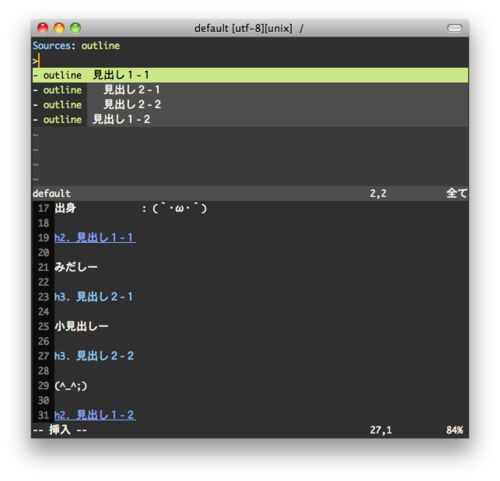Click the window title 'default [utf-8][unix]'
This screenshot has height=481, width=500.
click(x=243, y=28)
